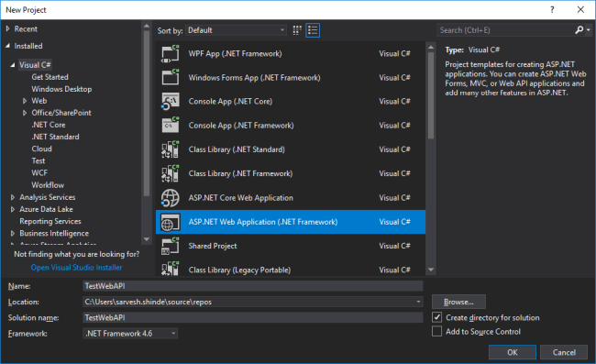Click the Browse... button
This screenshot has width=596, height=364.
(458, 302)
